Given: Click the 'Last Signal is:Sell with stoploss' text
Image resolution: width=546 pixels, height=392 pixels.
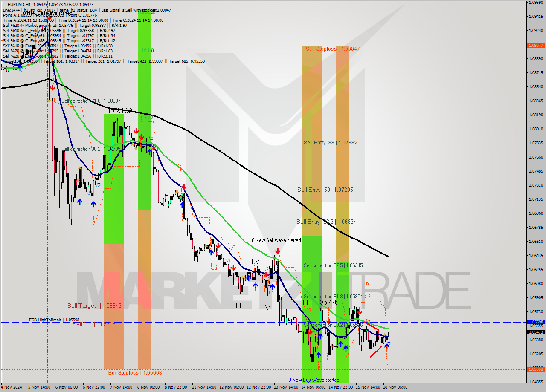Looking at the screenshot, I should click(x=128, y=10).
